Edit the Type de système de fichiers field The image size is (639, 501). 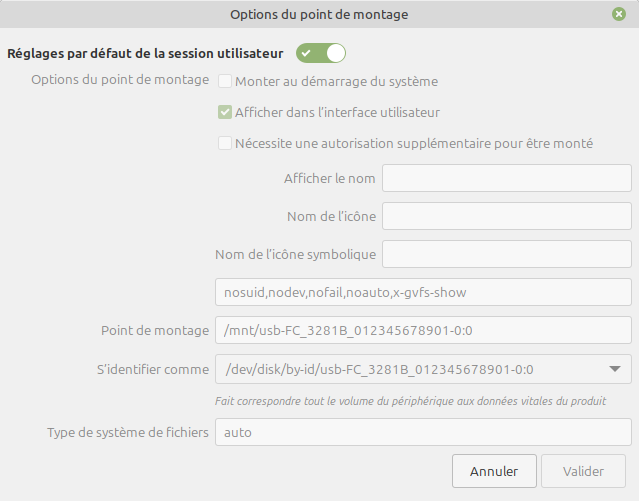point(422,433)
